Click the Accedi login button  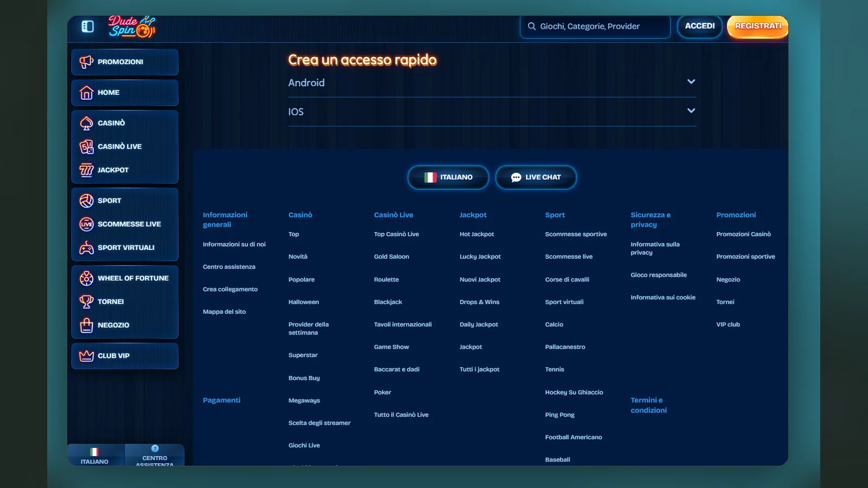(700, 26)
